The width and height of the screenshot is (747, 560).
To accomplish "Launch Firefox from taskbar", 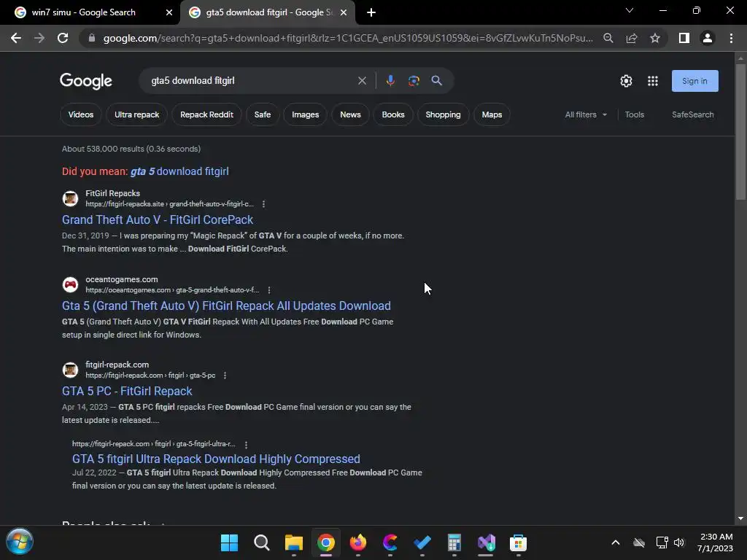I will [358, 542].
